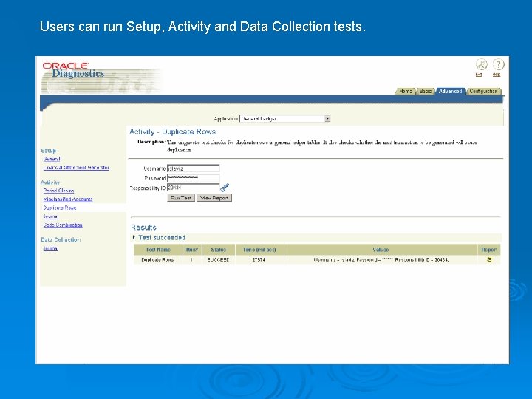Image resolution: width=532 pixels, height=399 pixels.
Task: Click the SUCCEED status cell
Action: pos(218,260)
